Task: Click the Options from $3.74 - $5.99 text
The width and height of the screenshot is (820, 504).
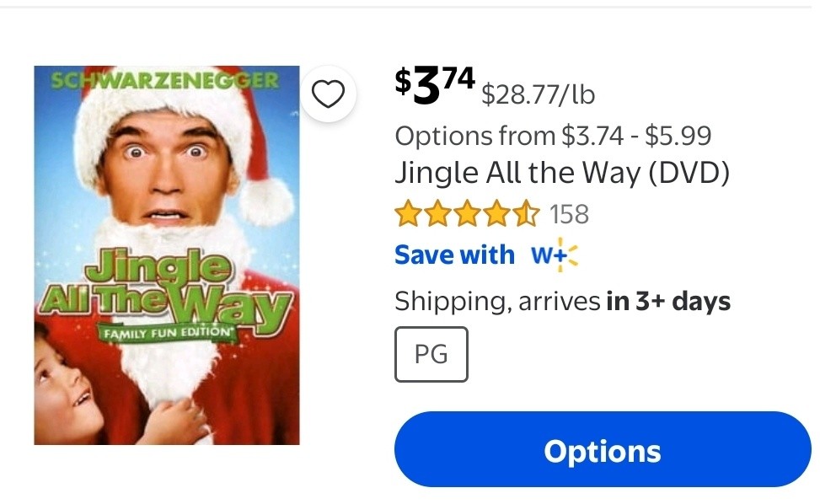Action: 554,136
